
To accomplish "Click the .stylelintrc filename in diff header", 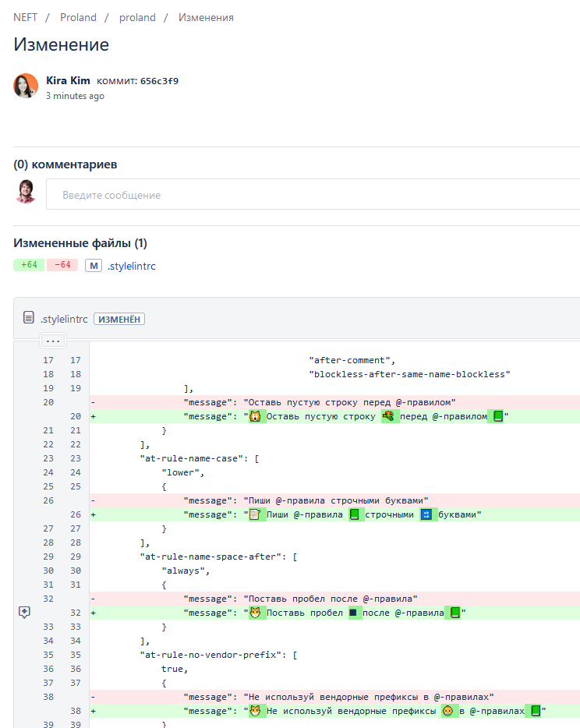I will 64,319.
